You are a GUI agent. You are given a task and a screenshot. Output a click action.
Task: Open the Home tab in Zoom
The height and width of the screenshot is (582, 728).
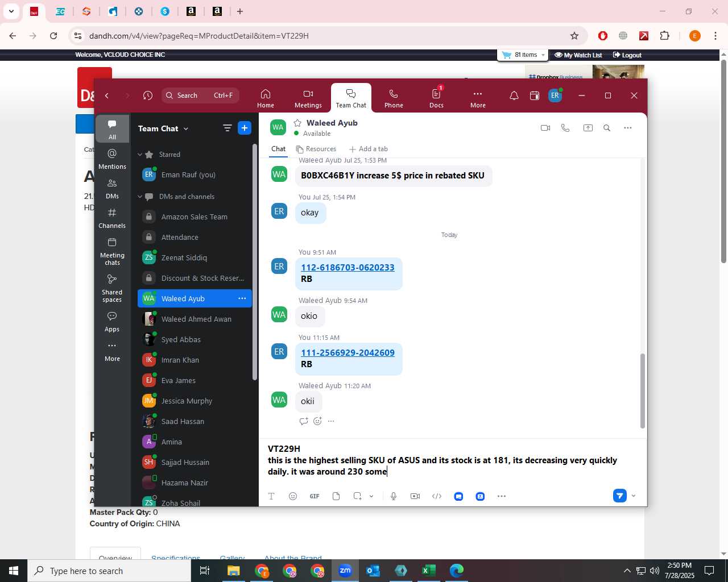point(266,98)
